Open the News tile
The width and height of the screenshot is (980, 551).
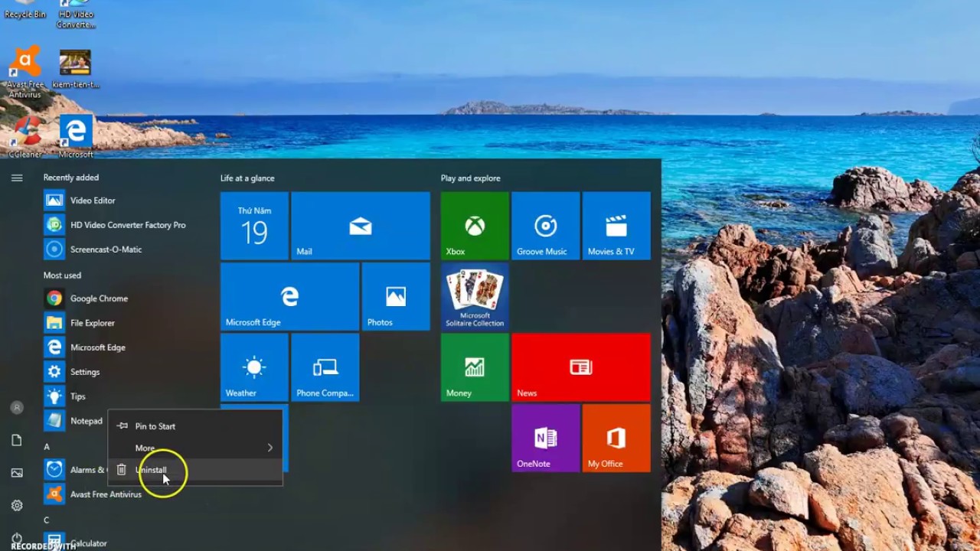581,367
